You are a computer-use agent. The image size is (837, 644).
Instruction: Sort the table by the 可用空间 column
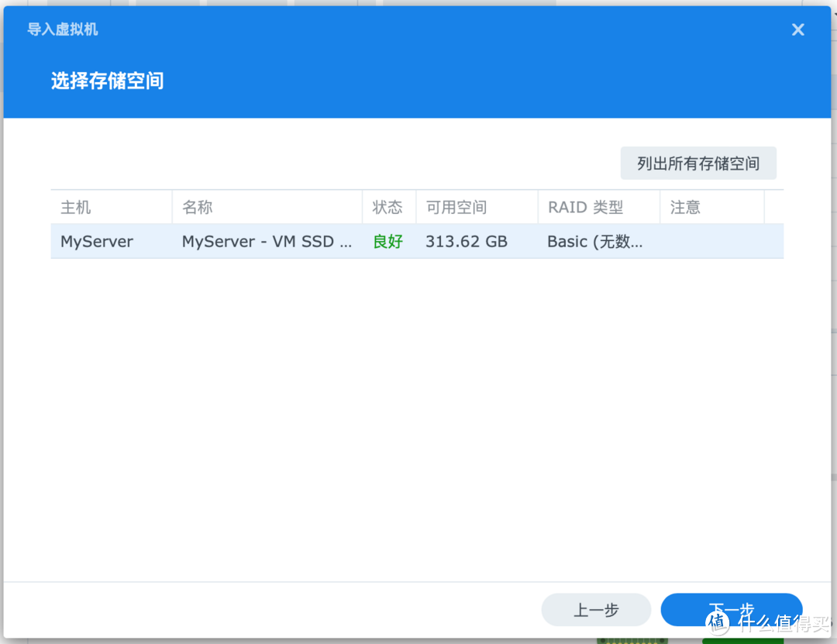click(459, 207)
